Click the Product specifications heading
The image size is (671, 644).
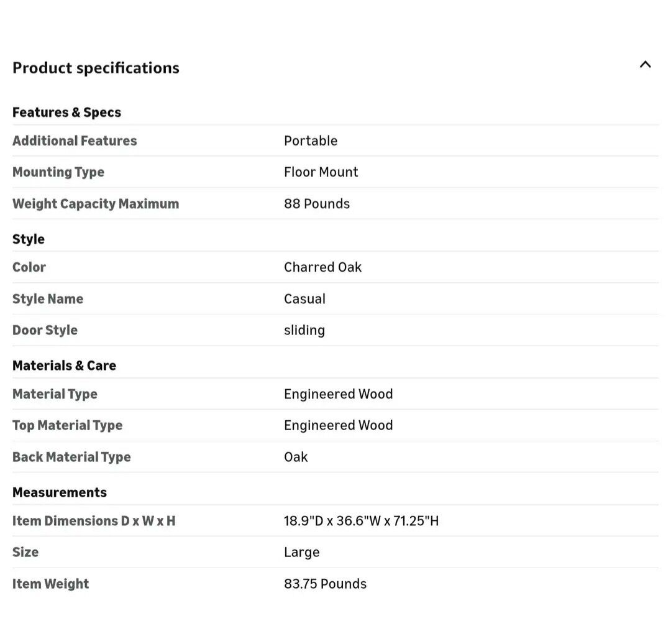[x=96, y=68]
